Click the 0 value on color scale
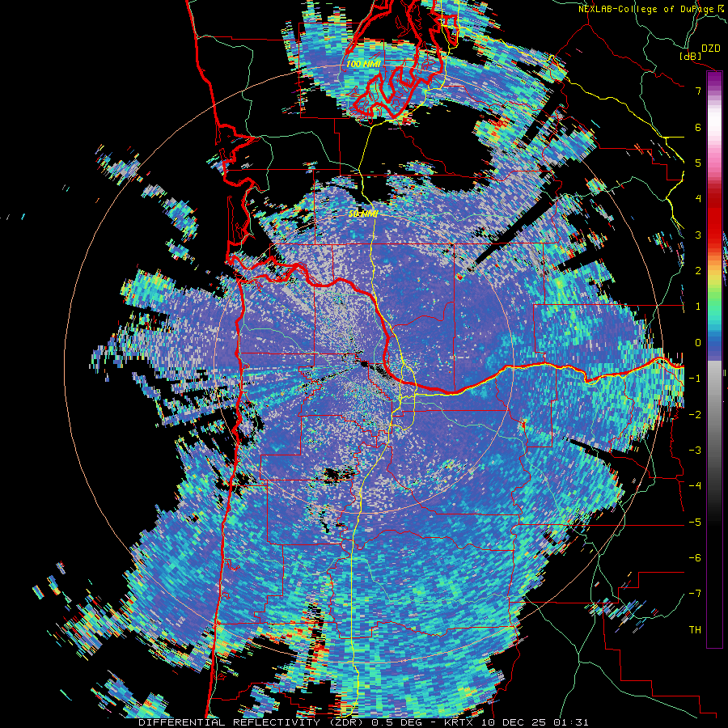The image size is (728, 728). 698,343
